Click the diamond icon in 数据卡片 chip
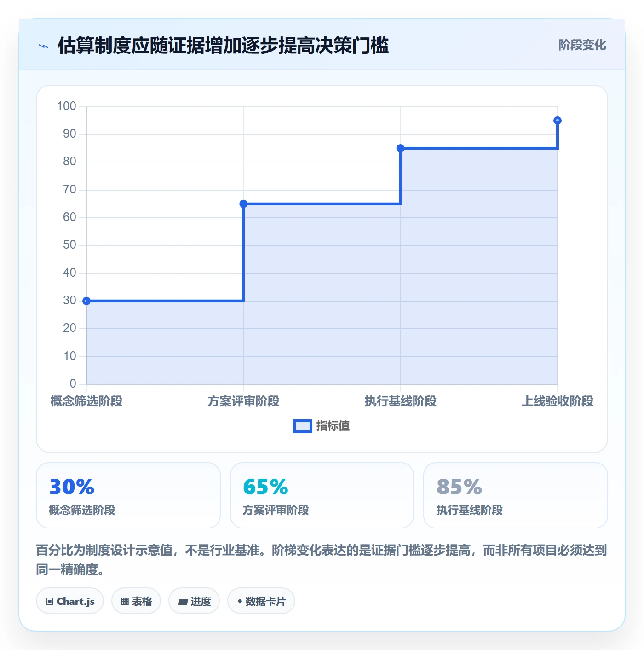 (240, 601)
